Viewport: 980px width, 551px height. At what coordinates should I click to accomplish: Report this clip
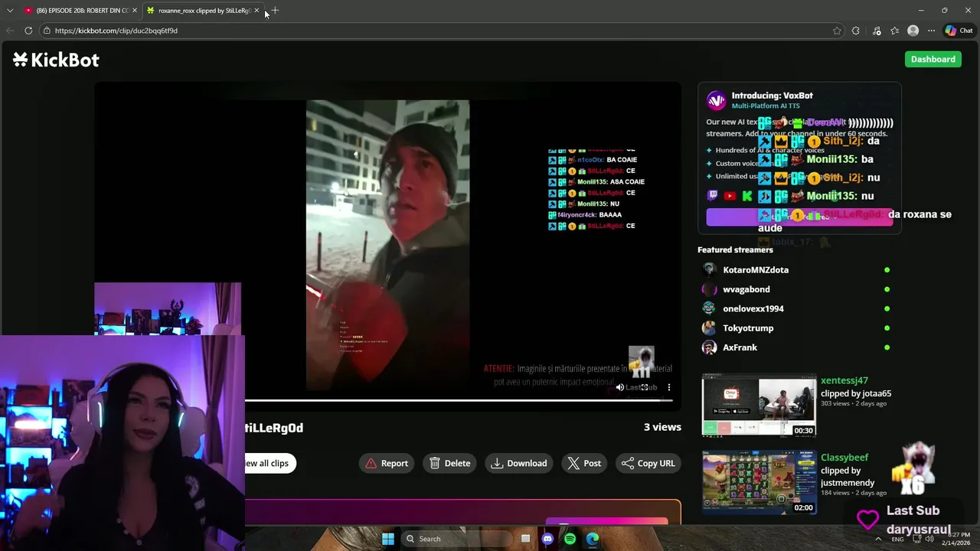coord(387,463)
